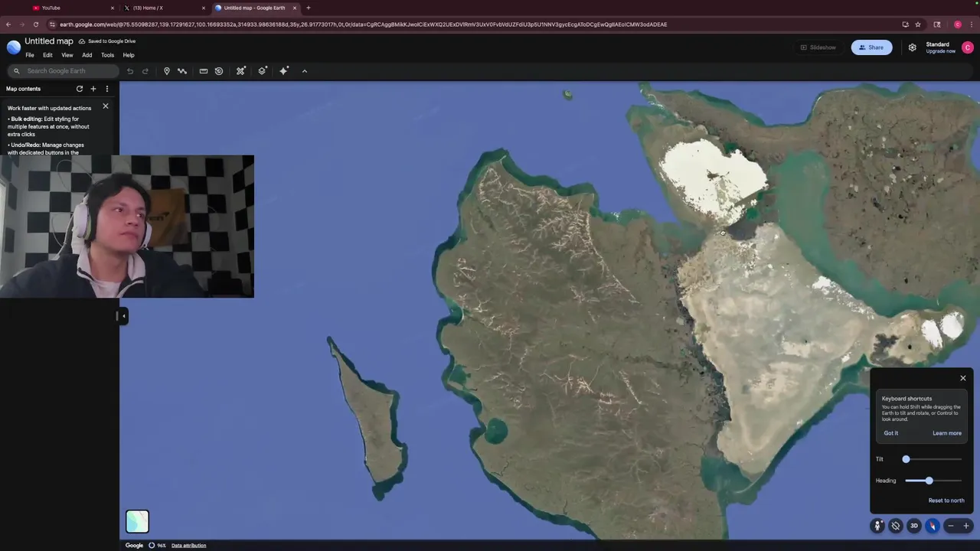Click the Tilt slider handle

[906, 459]
